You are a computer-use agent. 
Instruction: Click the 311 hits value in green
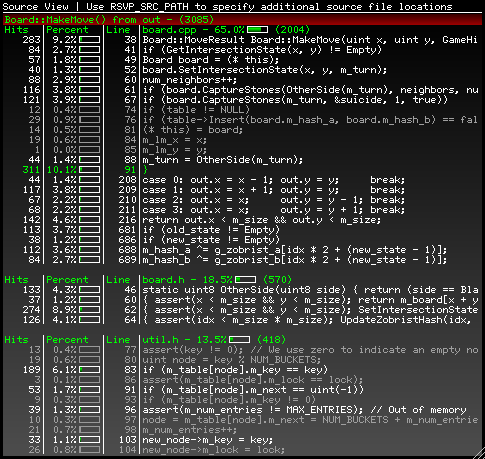pyautogui.click(x=31, y=170)
